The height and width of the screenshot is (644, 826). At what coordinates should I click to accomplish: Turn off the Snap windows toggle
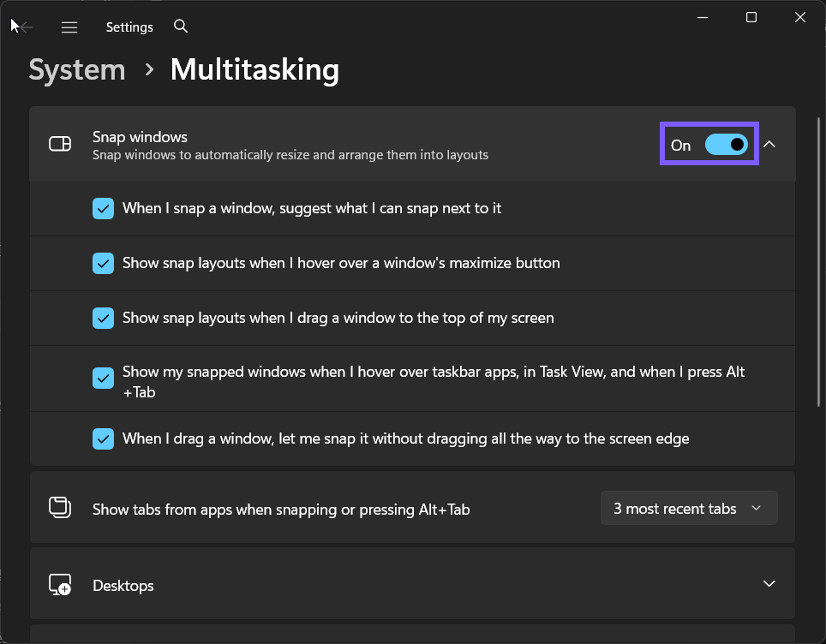(727, 144)
